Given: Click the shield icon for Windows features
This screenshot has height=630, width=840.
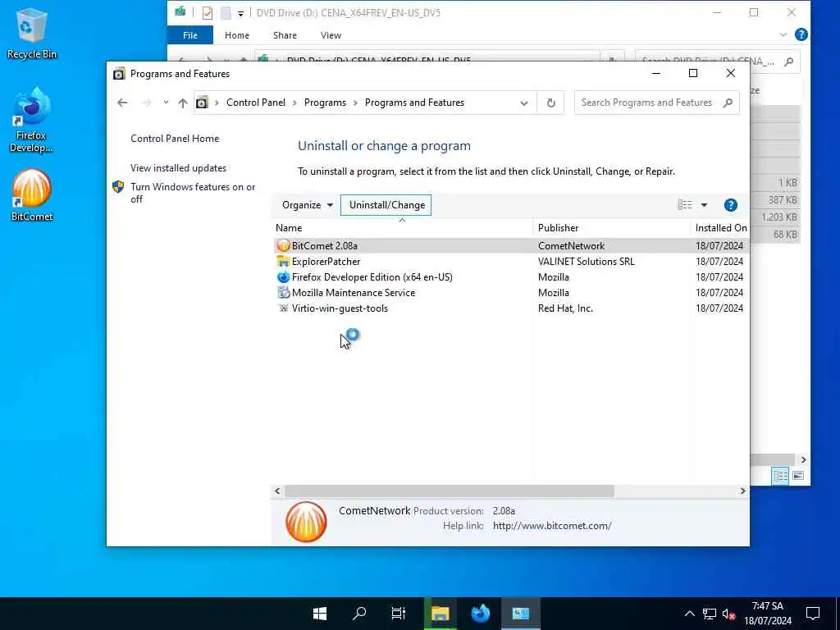Looking at the screenshot, I should pos(118,187).
